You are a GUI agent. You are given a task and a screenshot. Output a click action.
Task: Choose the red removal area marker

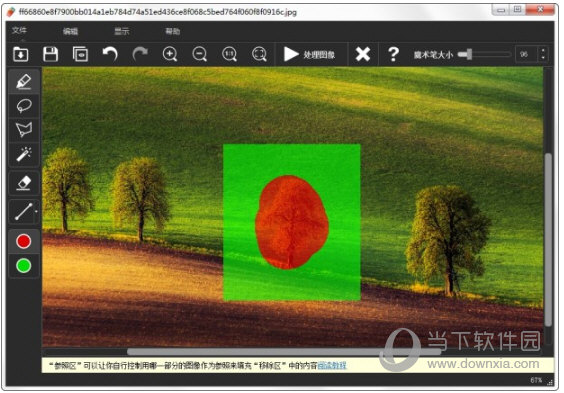click(x=24, y=241)
